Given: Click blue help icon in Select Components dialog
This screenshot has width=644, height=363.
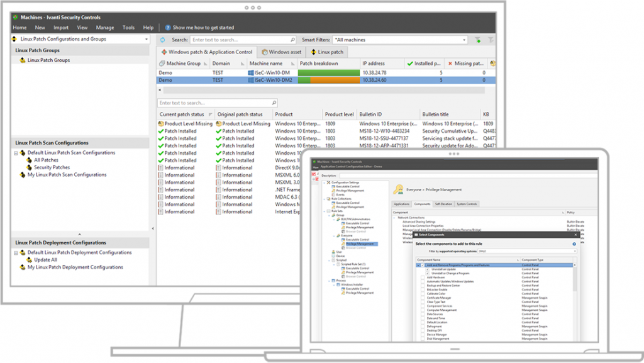Looking at the screenshot, I should (574, 244).
